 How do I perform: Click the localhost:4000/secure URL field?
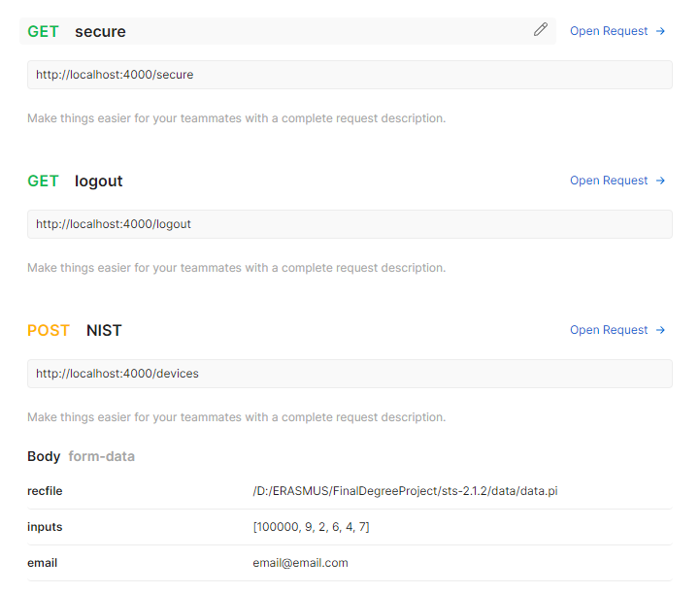(x=350, y=75)
